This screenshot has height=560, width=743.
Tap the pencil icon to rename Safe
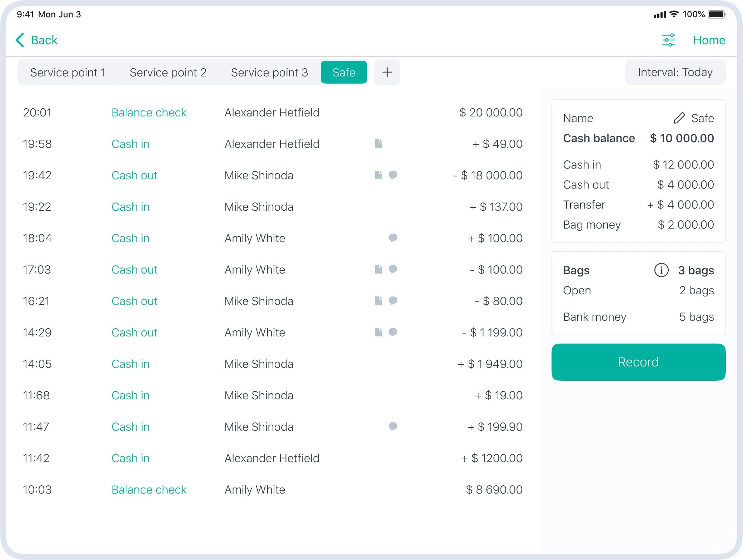click(679, 118)
